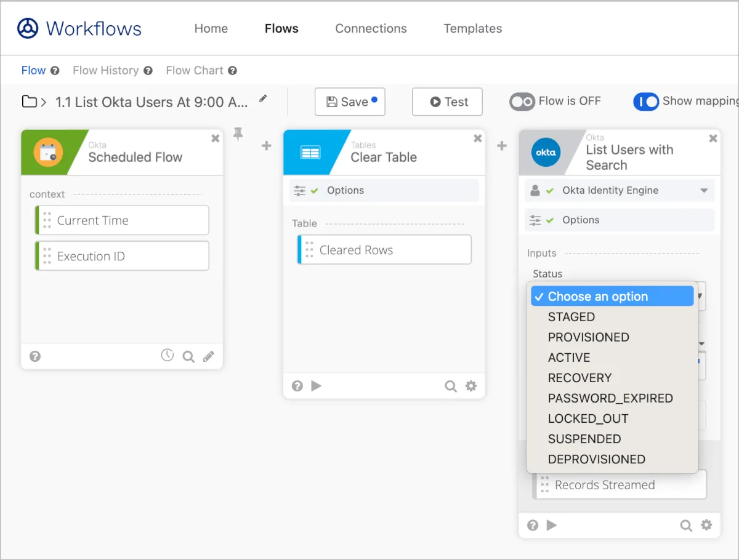739x560 pixels.
Task: Click the Save button
Action: click(350, 102)
